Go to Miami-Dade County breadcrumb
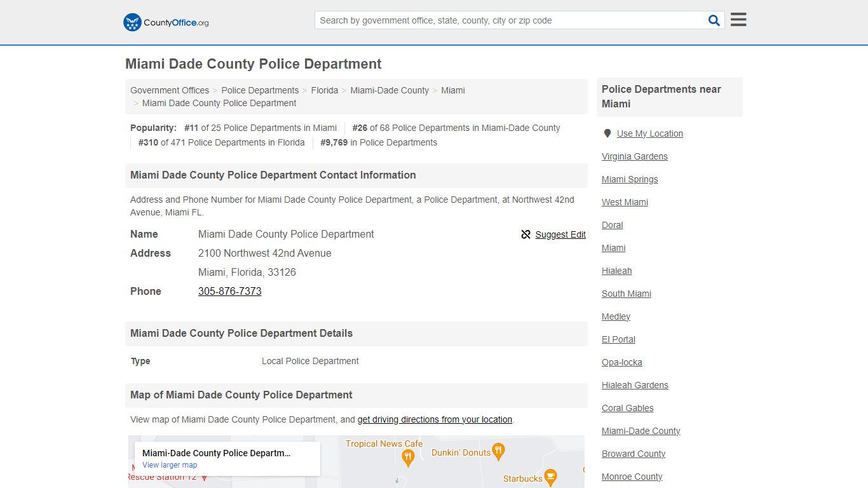Screen dimensions: 868x488 [390, 90]
